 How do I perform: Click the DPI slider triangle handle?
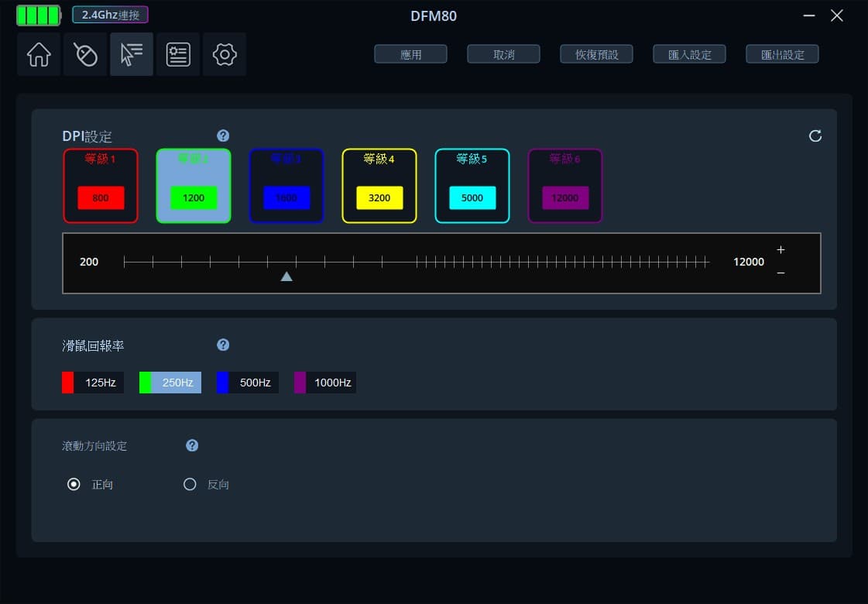[286, 276]
